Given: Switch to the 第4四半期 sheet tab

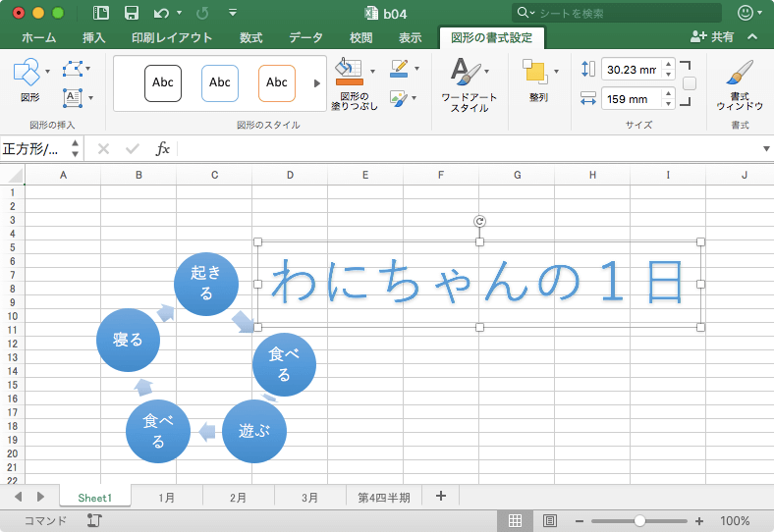Looking at the screenshot, I should click(384, 498).
